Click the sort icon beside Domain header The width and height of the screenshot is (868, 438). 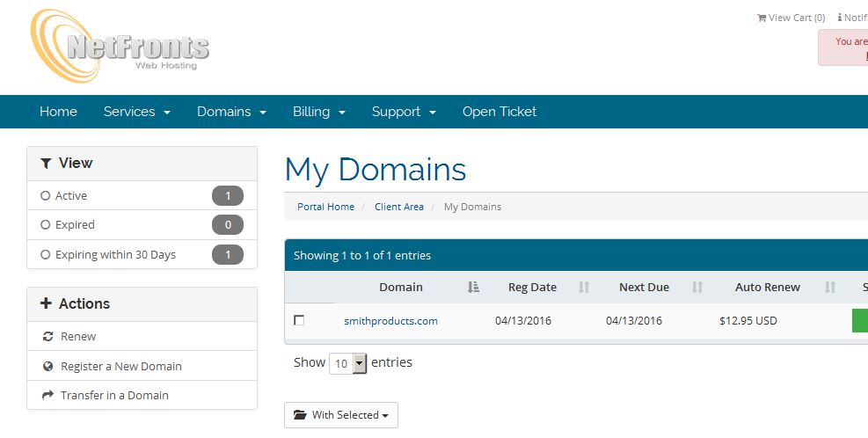point(474,288)
